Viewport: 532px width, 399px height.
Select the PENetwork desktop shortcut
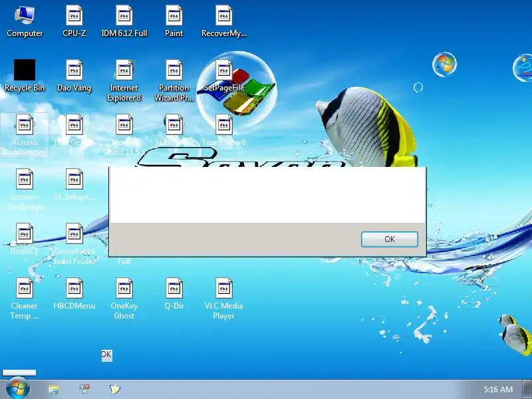(174, 130)
